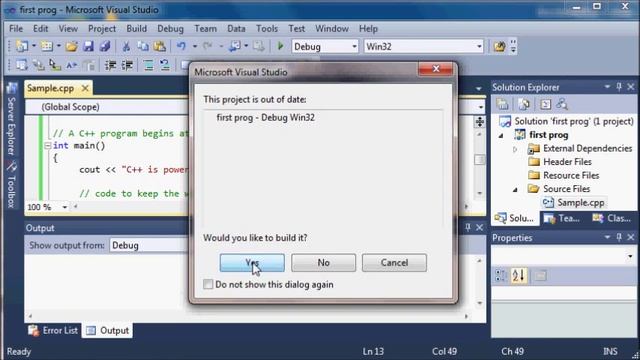
Task: Click the Copy icon in toolbar
Action: click(x=143, y=46)
